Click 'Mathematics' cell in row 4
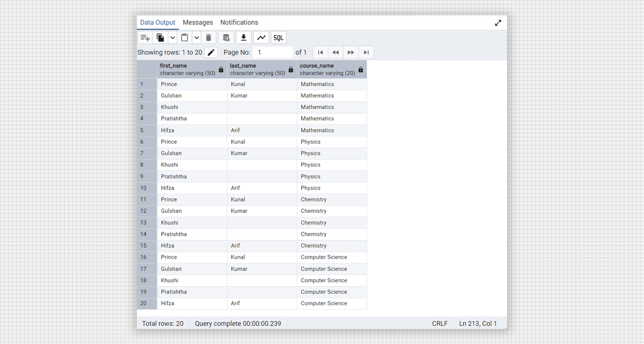 point(332,119)
